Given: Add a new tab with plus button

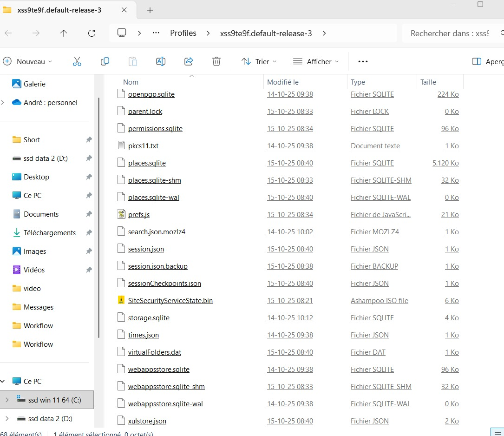Looking at the screenshot, I should (150, 10).
